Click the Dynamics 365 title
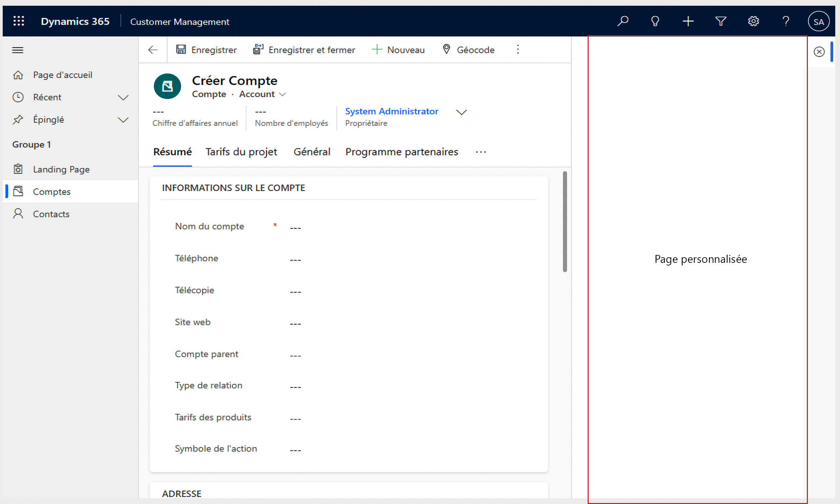 [x=75, y=21]
